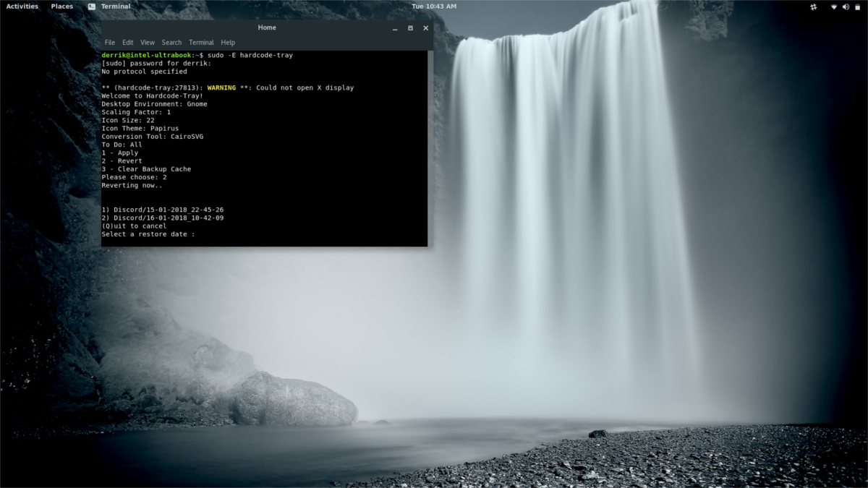This screenshot has width=868, height=488.
Task: Open the Help menu
Action: pyautogui.click(x=228, y=43)
